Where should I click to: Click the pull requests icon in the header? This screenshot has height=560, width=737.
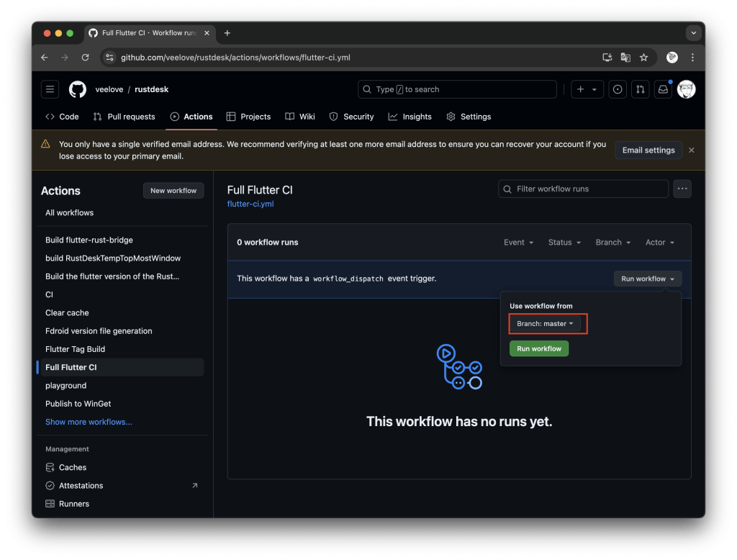(640, 89)
